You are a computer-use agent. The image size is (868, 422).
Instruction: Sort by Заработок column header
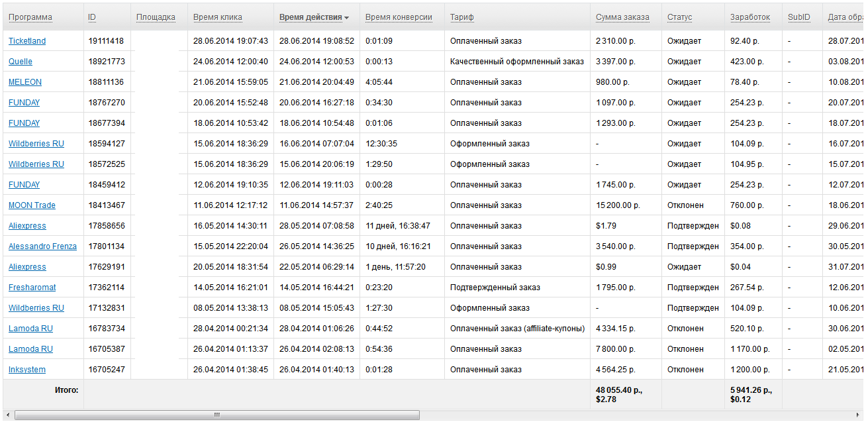pos(750,17)
